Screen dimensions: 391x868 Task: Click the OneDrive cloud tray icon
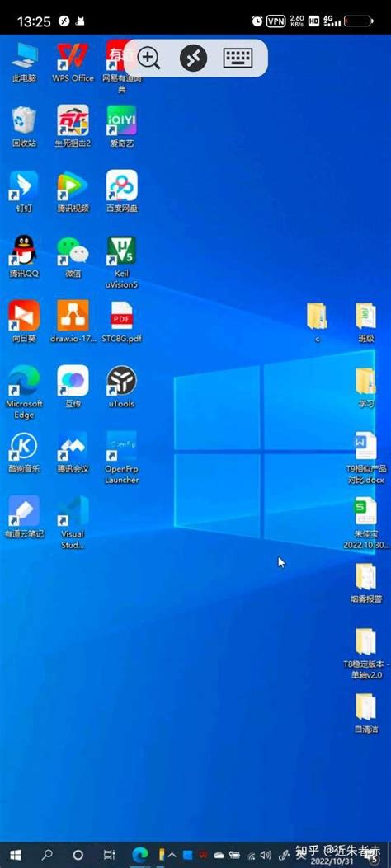click(x=218, y=856)
